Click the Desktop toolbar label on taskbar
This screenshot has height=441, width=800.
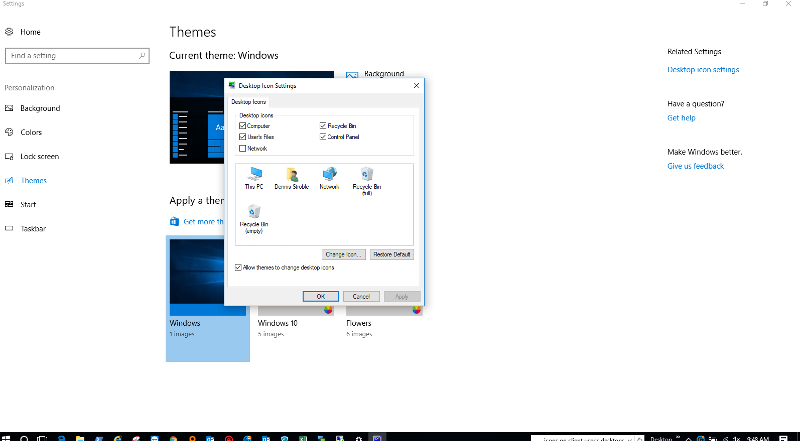(x=661, y=438)
